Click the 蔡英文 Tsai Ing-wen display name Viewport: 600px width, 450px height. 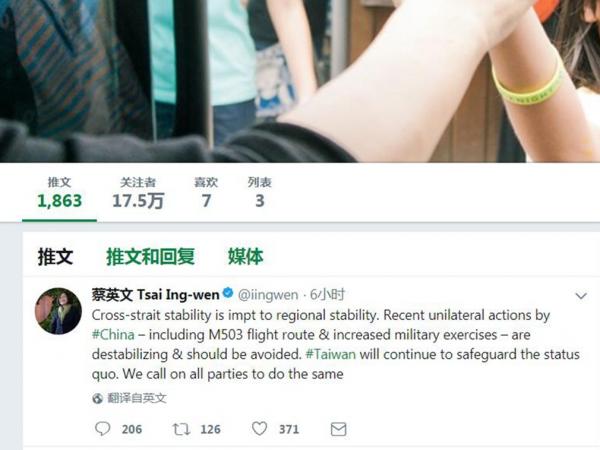coord(155,295)
